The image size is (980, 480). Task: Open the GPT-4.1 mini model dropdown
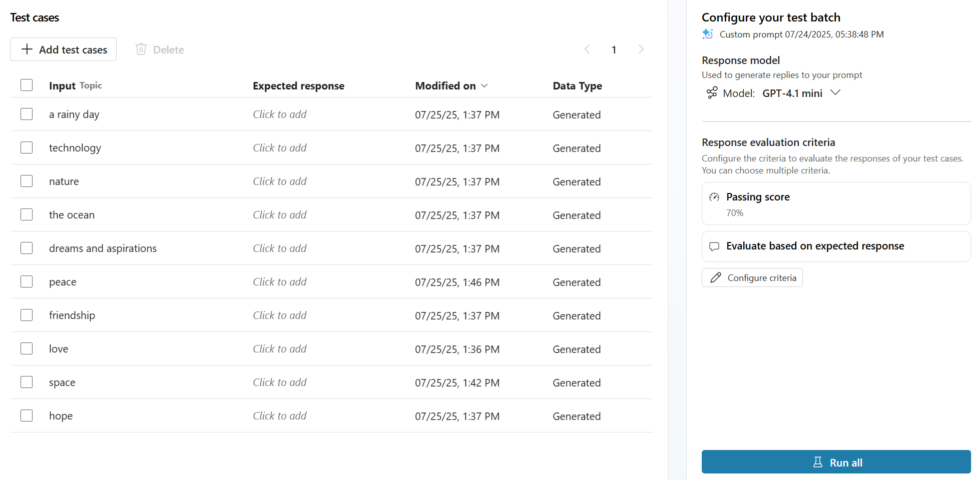[x=836, y=92]
